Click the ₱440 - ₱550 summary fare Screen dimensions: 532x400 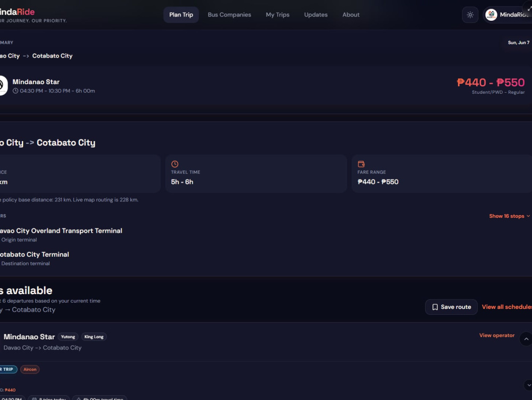coord(491,83)
